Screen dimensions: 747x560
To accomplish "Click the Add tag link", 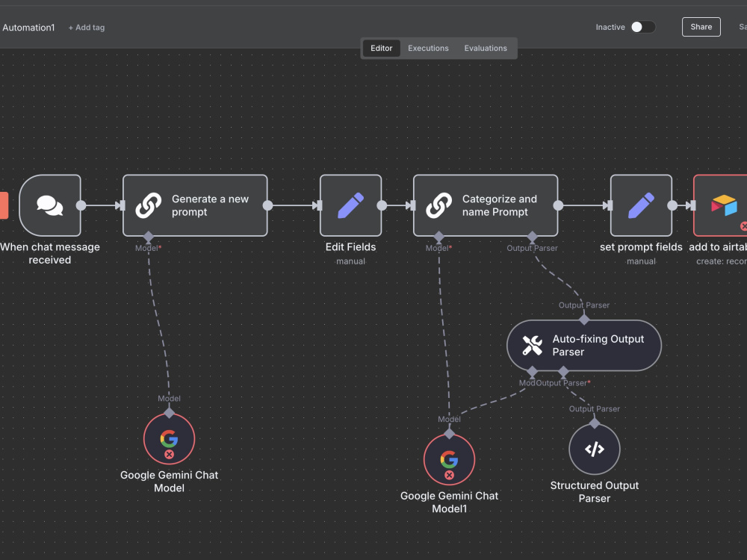I will [x=86, y=28].
